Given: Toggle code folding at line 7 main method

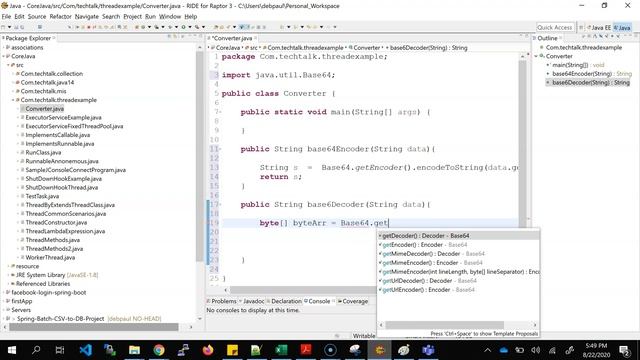Looking at the screenshot, I should (x=220, y=112).
